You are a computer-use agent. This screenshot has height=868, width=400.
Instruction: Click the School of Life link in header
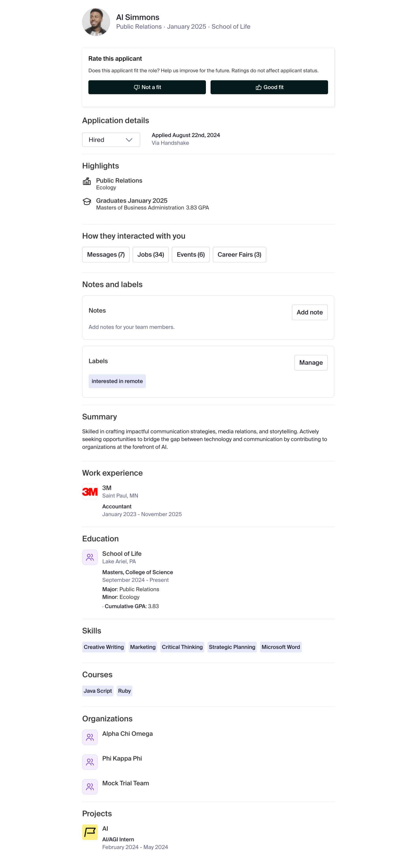point(231,27)
